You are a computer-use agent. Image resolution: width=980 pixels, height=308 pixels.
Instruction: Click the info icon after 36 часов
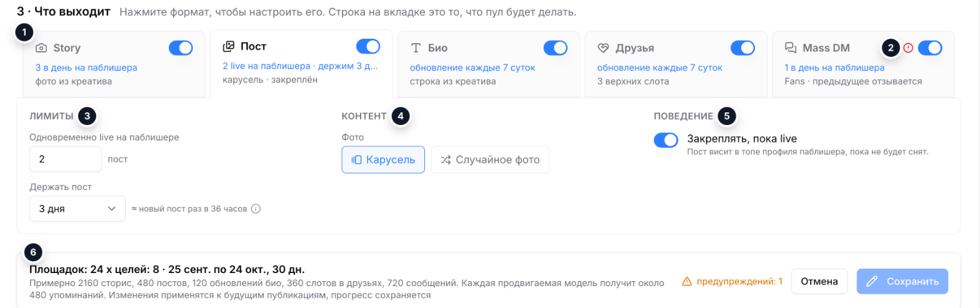click(x=255, y=209)
